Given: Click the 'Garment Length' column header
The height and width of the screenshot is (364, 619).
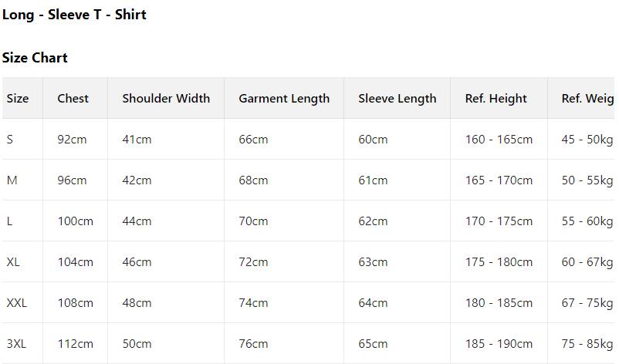Looking at the screenshot, I should pos(284,99).
